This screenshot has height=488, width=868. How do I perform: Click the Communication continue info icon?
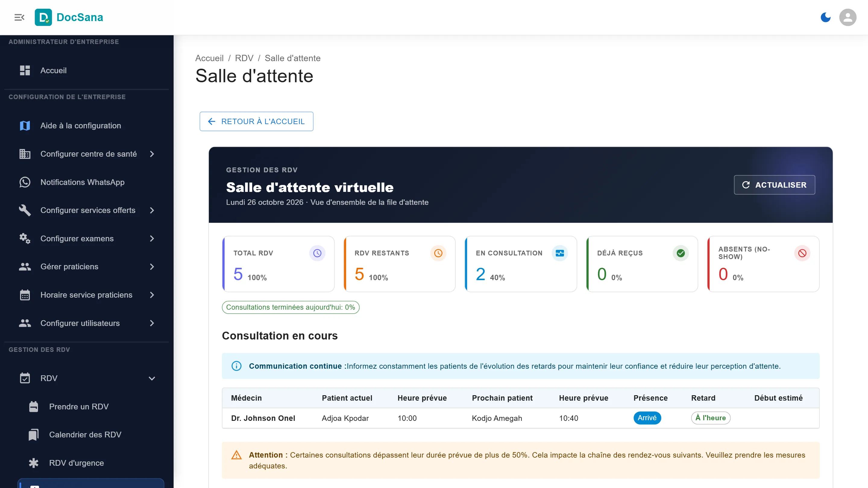click(237, 366)
